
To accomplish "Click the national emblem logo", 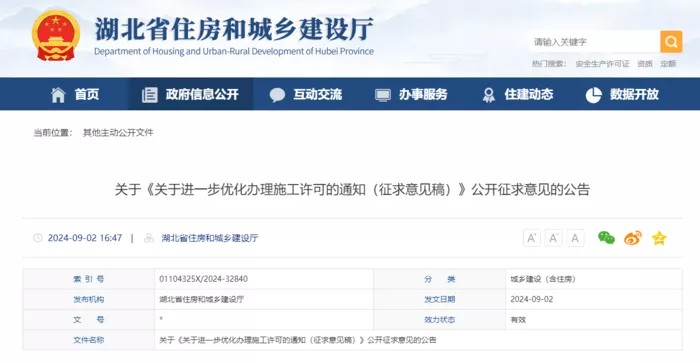I will coord(56,36).
